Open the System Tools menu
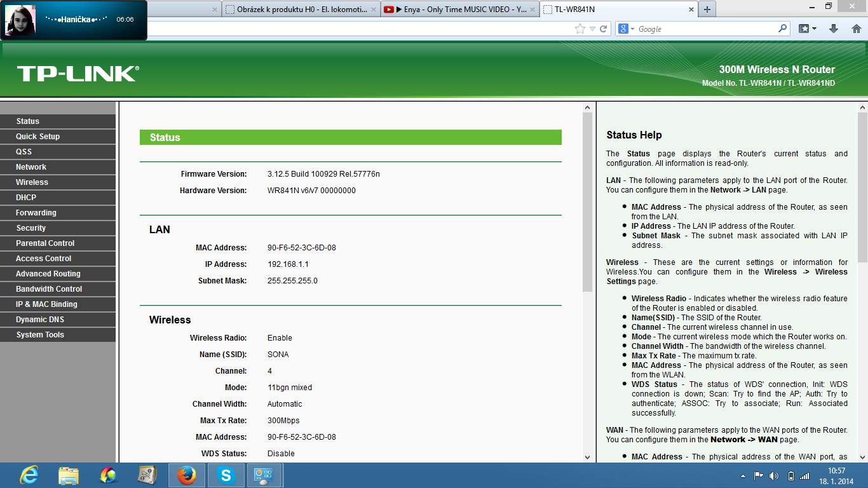Image resolution: width=868 pixels, height=488 pixels. pyautogui.click(x=58, y=335)
